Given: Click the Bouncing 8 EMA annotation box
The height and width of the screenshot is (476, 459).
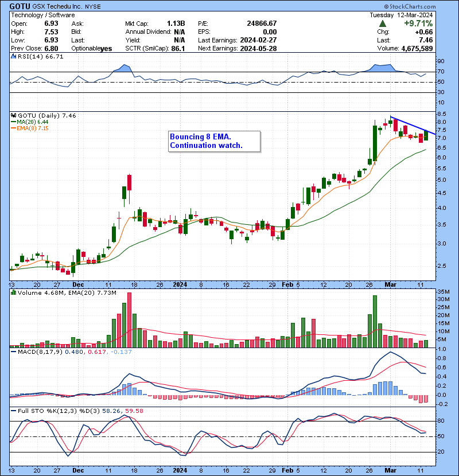Looking at the screenshot, I should tap(215, 141).
